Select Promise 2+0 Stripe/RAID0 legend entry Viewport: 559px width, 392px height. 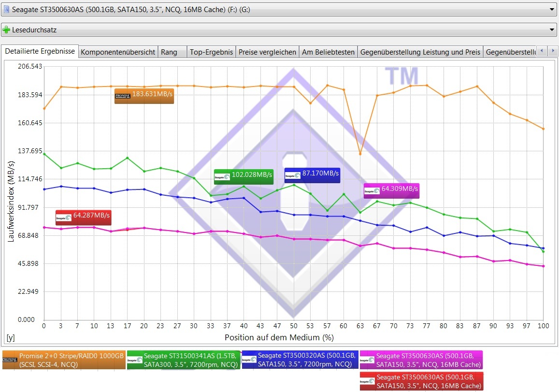tap(64, 360)
